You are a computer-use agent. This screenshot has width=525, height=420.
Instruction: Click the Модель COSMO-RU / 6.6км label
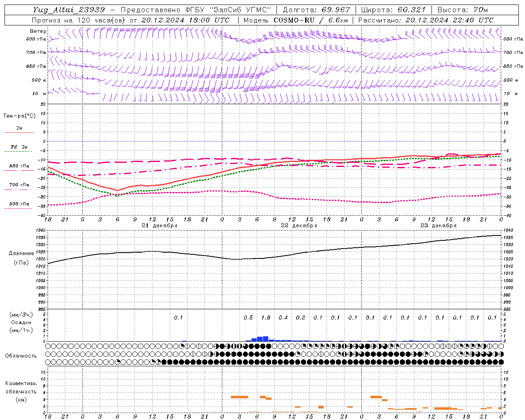pos(296,20)
